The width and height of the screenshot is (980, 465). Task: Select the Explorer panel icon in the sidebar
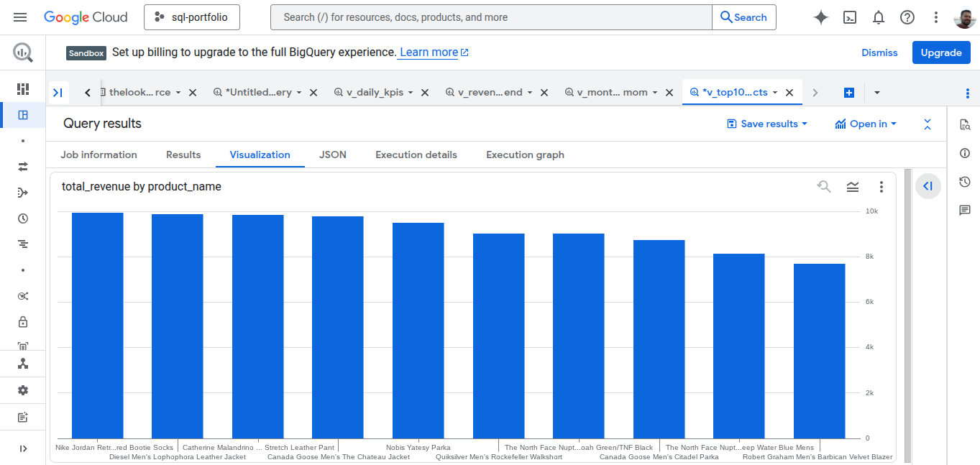22,114
